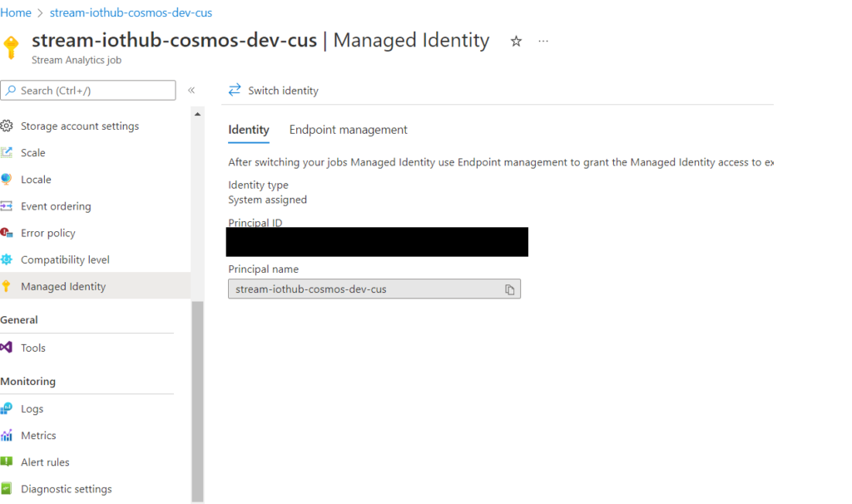Click the sidebar scrollbar thumb
852x504 pixels.
[198, 401]
